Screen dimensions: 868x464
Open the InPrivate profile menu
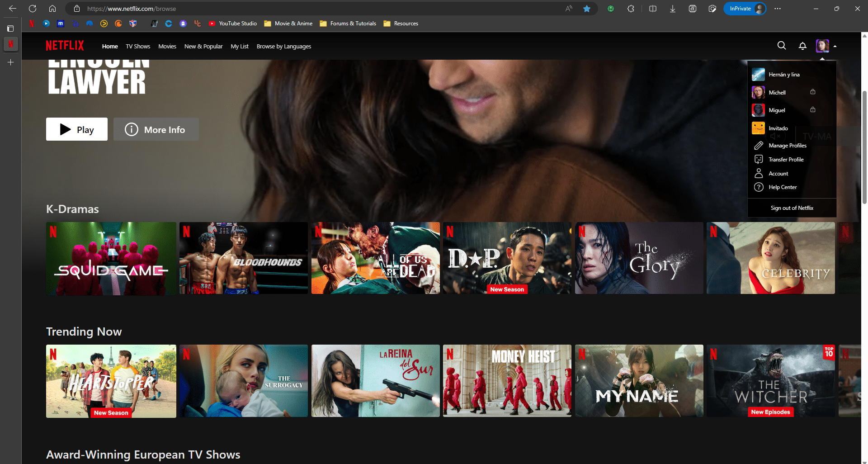pos(745,9)
